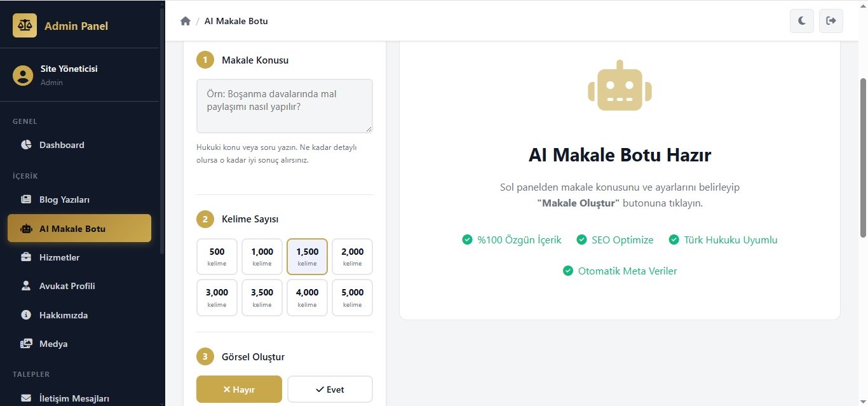
Task: Click the Dashboard pie chart icon
Action: click(26, 145)
